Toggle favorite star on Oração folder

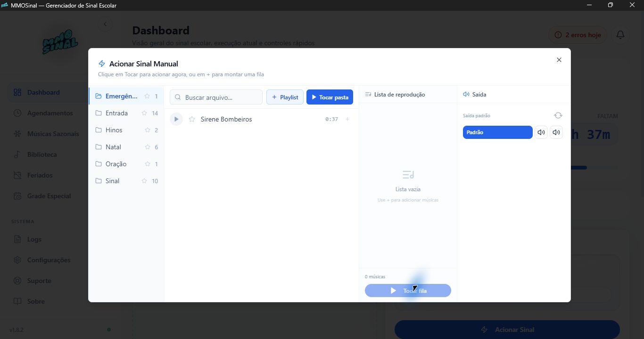click(x=147, y=164)
